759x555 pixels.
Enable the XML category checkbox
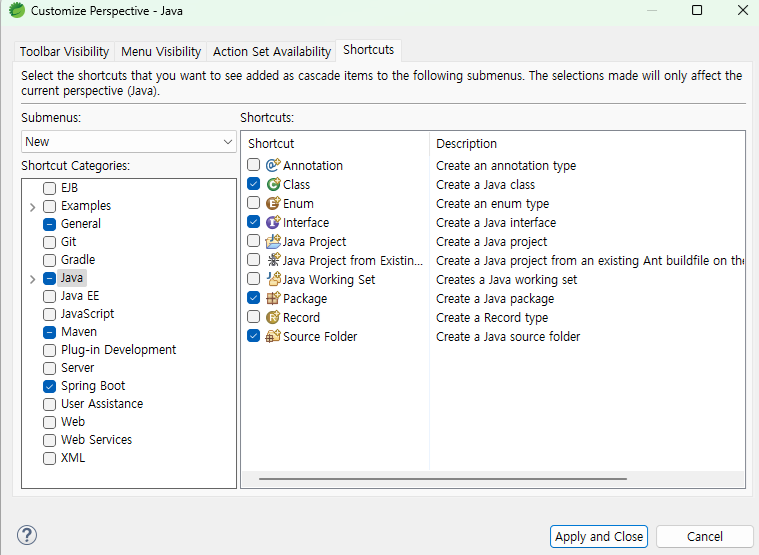point(49,458)
